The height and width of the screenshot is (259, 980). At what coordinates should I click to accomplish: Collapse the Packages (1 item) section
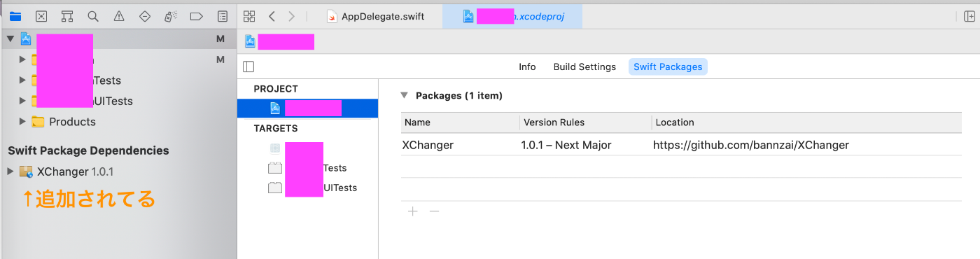404,95
